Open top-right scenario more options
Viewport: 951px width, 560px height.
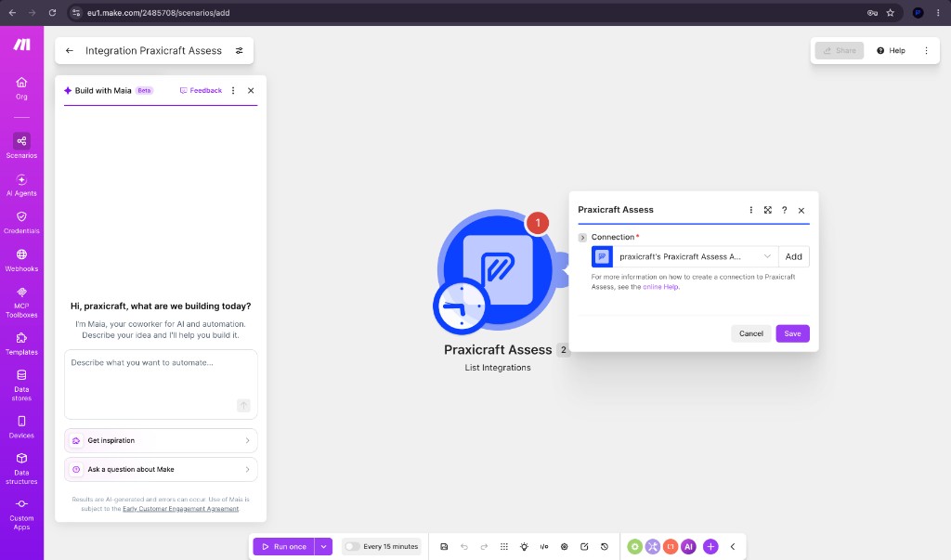[926, 50]
